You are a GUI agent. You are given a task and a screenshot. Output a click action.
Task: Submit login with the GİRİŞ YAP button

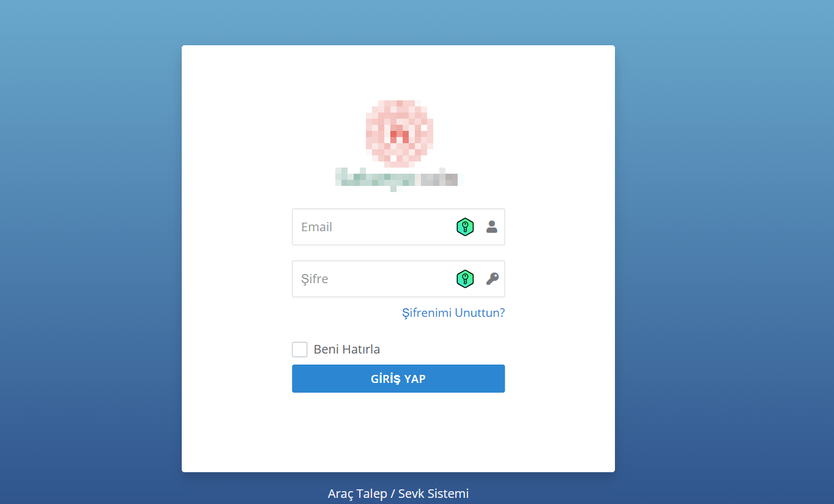tap(398, 379)
